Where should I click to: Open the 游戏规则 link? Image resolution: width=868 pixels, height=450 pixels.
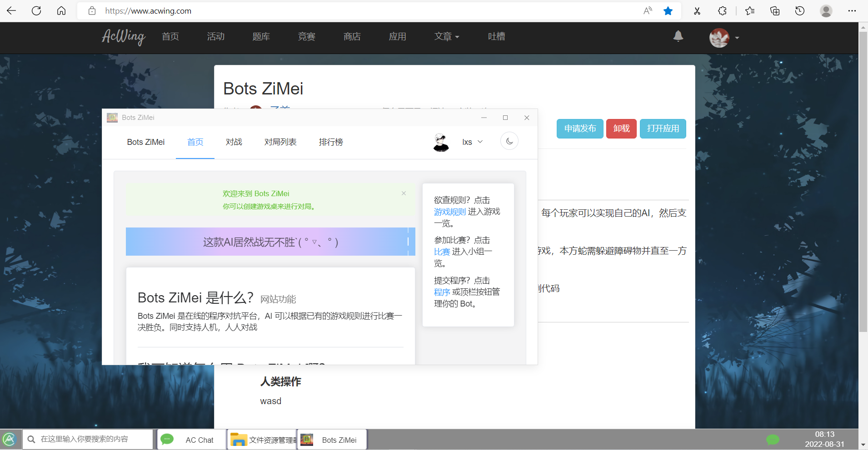click(449, 211)
